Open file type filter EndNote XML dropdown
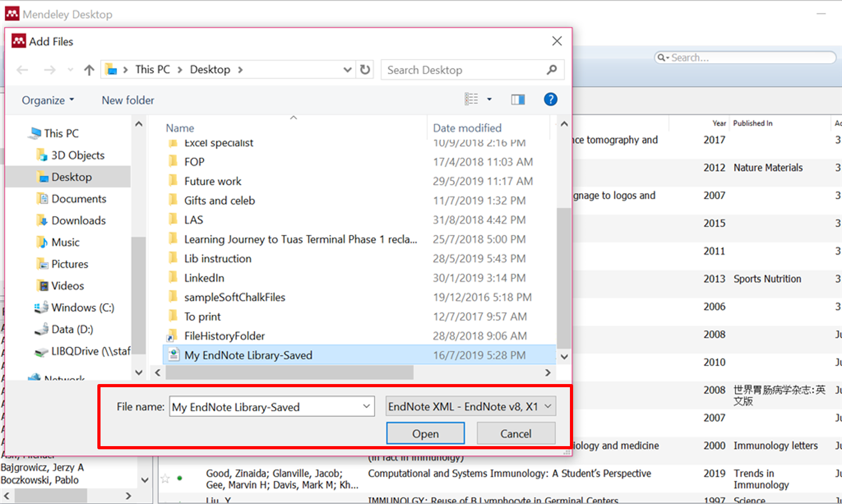Screen dimensions: 842x504 (x=470, y=406)
